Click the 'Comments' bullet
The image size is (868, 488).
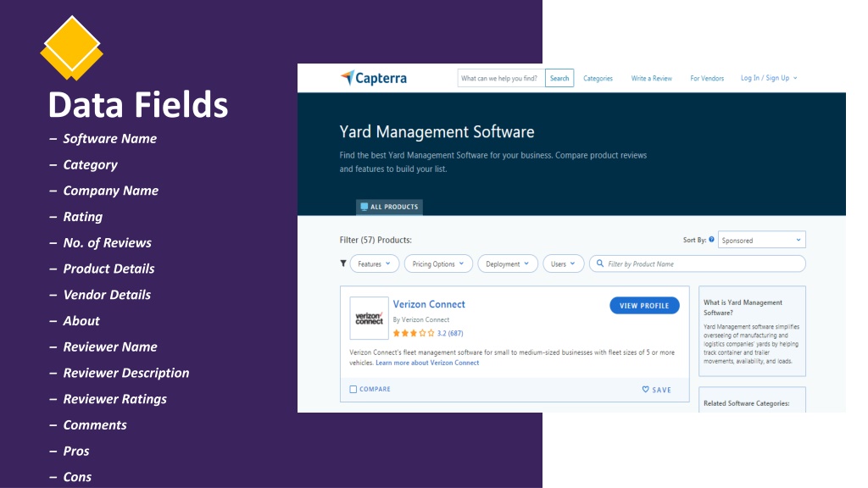(95, 425)
